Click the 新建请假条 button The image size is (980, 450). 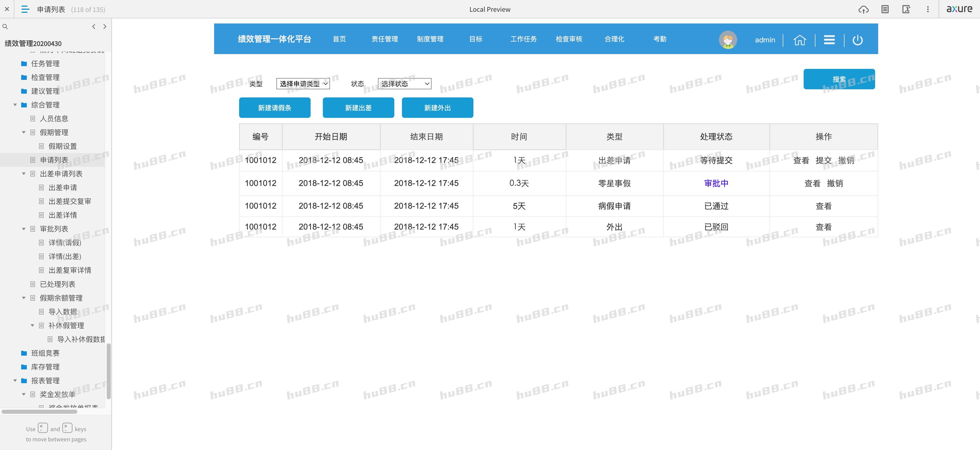click(x=274, y=108)
